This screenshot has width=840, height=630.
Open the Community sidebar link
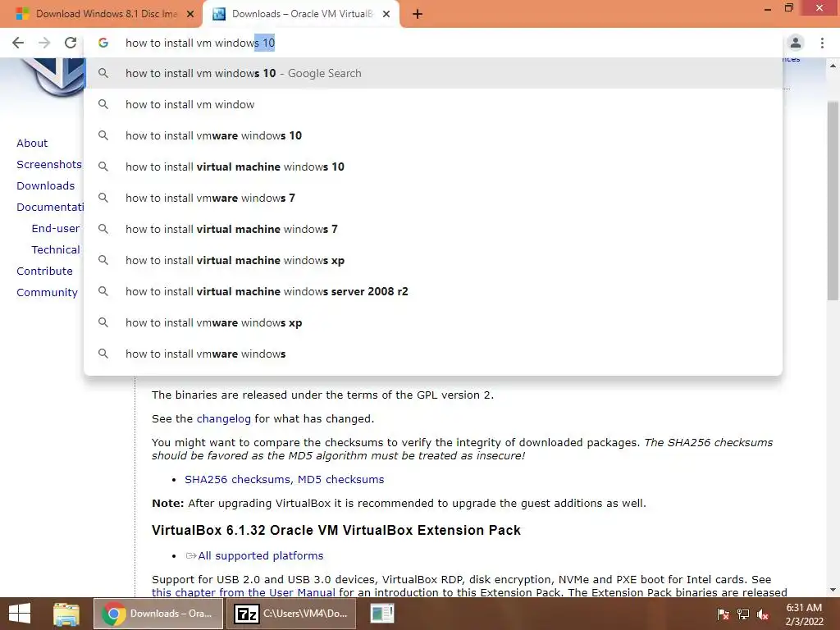47,293
